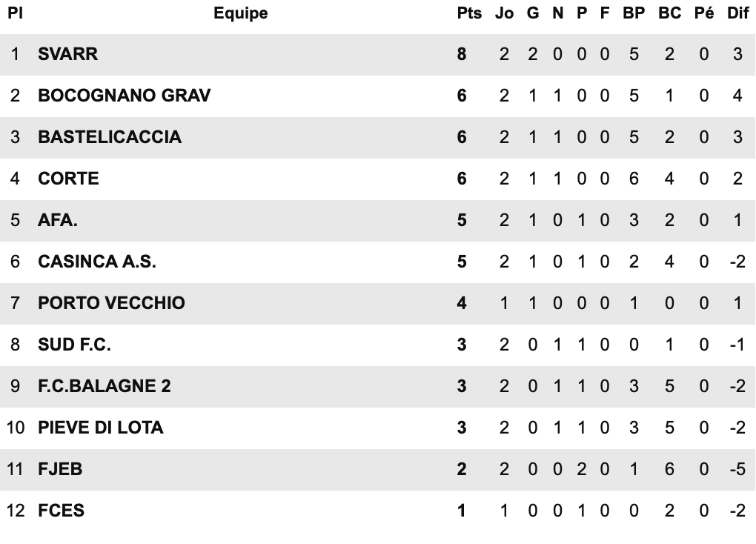
Task: Open the SUD F.C. team entry
Action: 74,345
